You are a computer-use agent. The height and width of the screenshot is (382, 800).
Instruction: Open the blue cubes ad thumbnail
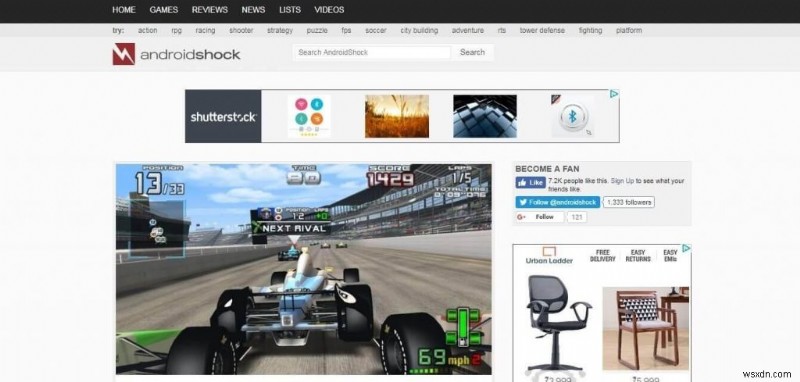coord(485,116)
